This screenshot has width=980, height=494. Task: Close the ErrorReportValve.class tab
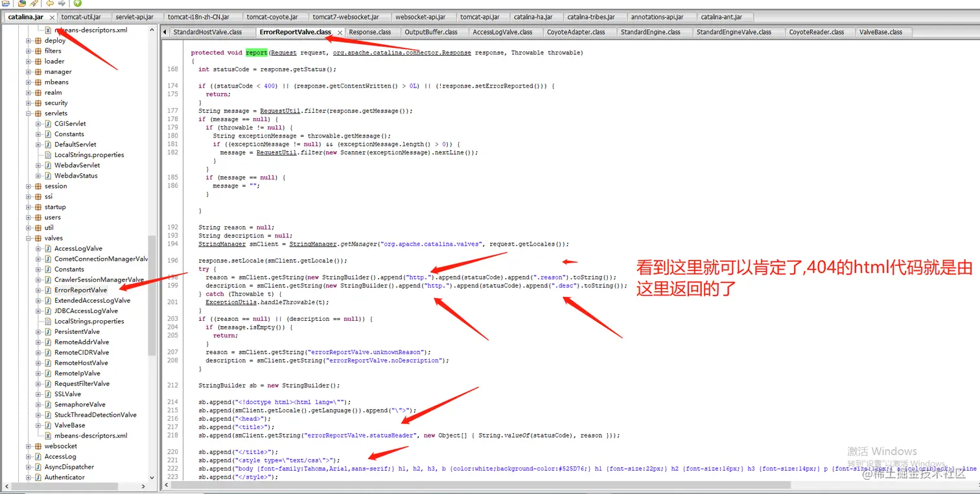tap(340, 31)
